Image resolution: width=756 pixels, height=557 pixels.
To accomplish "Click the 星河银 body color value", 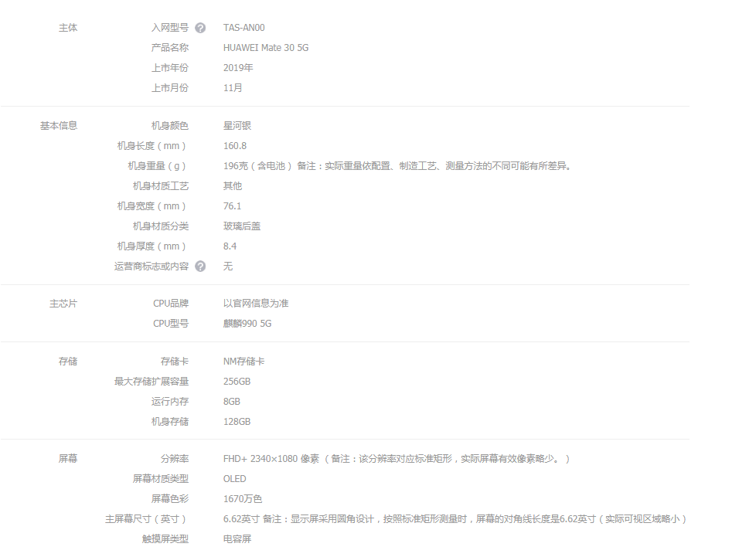I will 237,126.
